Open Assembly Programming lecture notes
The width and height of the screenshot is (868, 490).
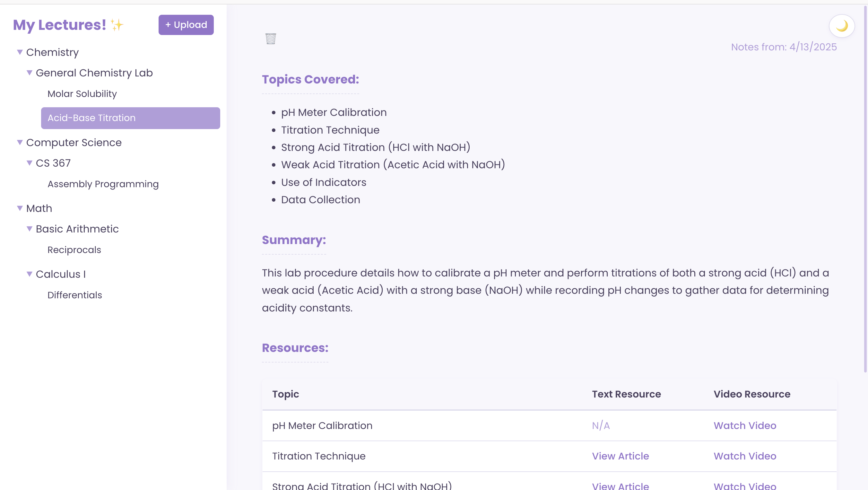click(103, 184)
